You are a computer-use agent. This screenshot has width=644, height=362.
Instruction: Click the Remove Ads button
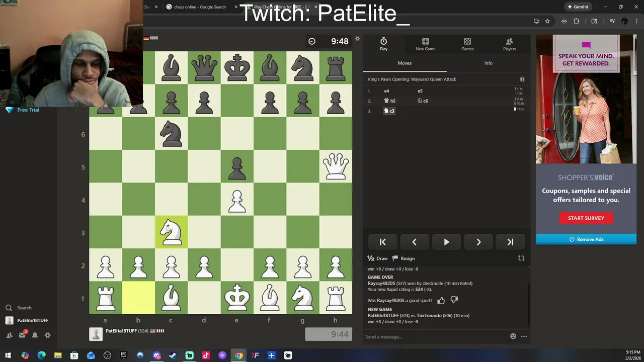(x=586, y=239)
